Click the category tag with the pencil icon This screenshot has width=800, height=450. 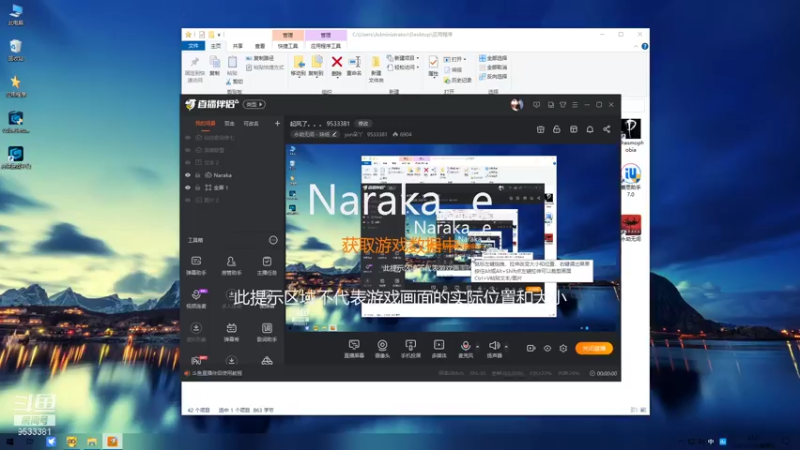tap(315, 134)
